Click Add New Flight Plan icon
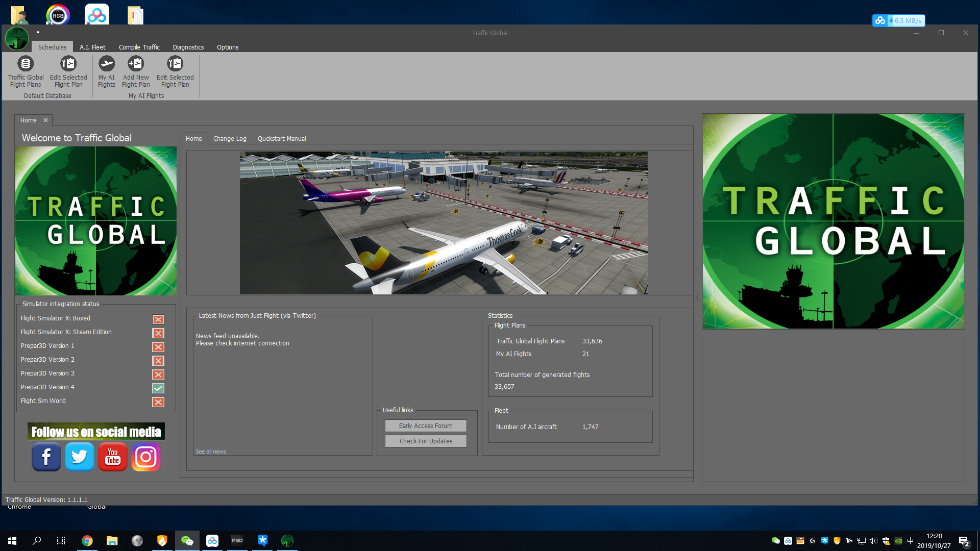The image size is (980, 551). point(136,71)
